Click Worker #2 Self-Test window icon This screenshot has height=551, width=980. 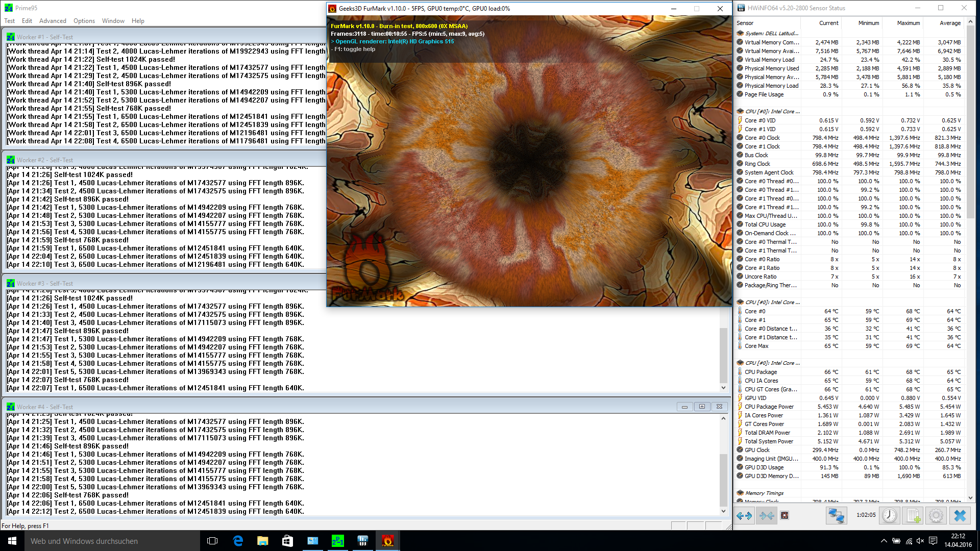click(x=11, y=160)
